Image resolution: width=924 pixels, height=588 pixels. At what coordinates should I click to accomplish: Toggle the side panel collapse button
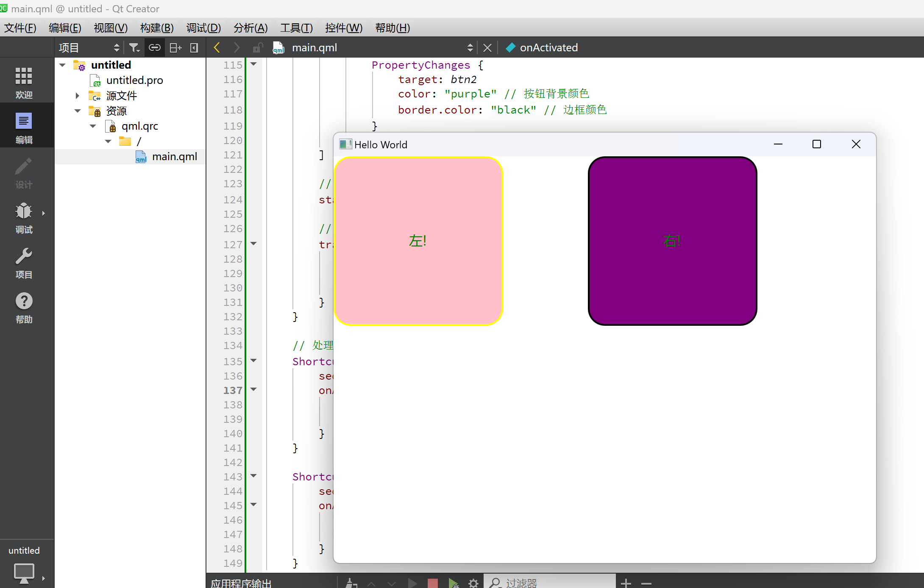click(195, 47)
